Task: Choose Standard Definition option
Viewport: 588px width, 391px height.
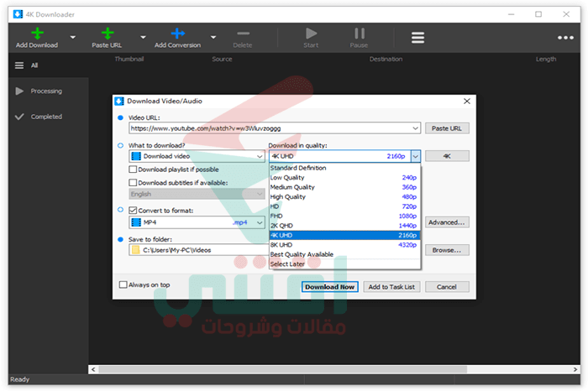Action: pyautogui.click(x=344, y=168)
